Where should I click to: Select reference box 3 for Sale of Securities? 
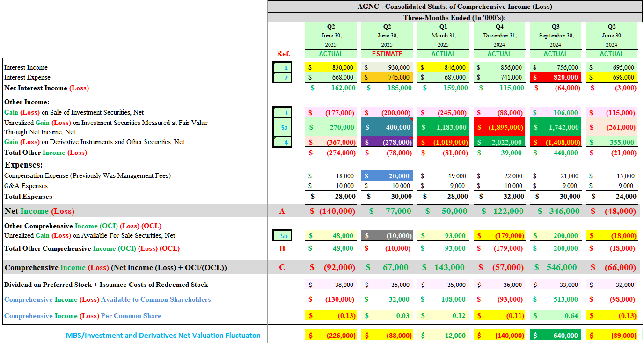[x=282, y=112]
